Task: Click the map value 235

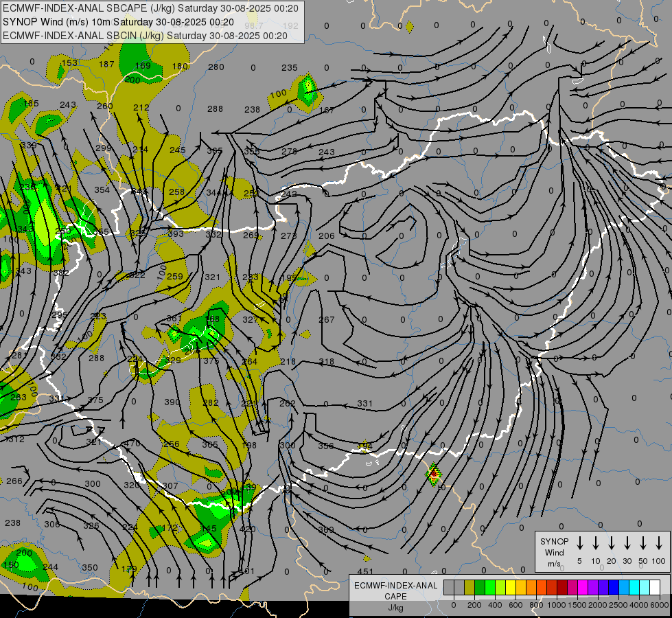Action: 290,68
